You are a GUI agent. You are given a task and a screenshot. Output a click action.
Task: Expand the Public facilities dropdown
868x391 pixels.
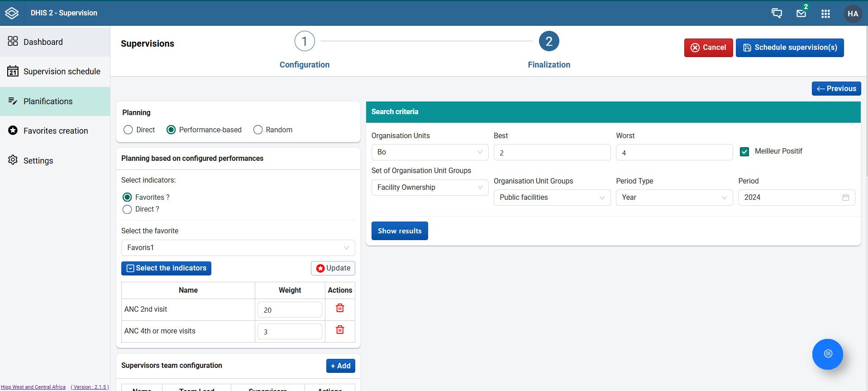[x=552, y=198]
